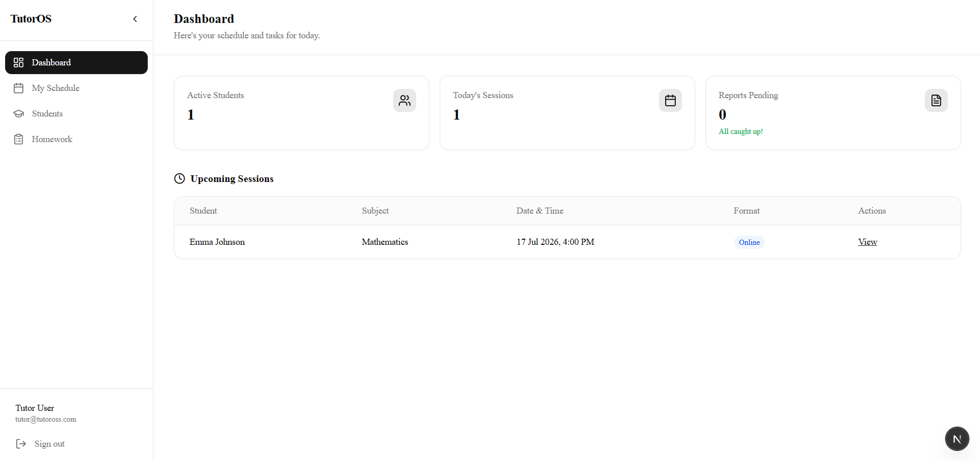Click the Dashboard page title heading

pyautogui.click(x=204, y=19)
